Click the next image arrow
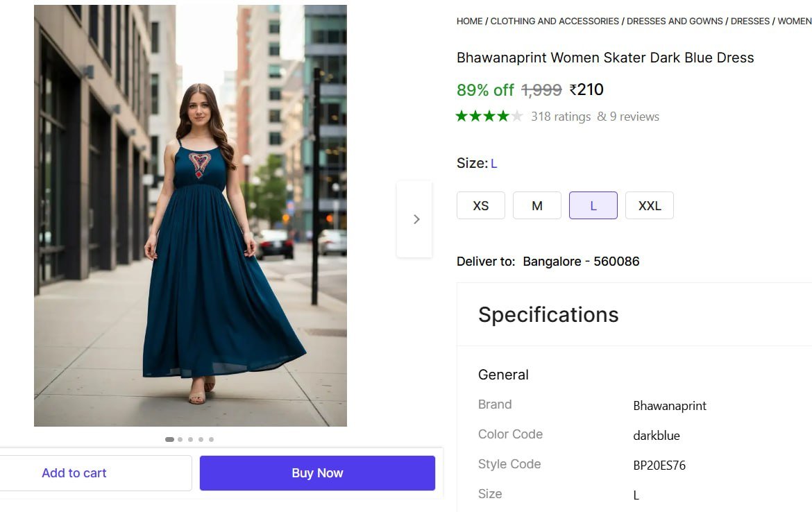Viewport: 812px width, 512px height. click(x=415, y=219)
